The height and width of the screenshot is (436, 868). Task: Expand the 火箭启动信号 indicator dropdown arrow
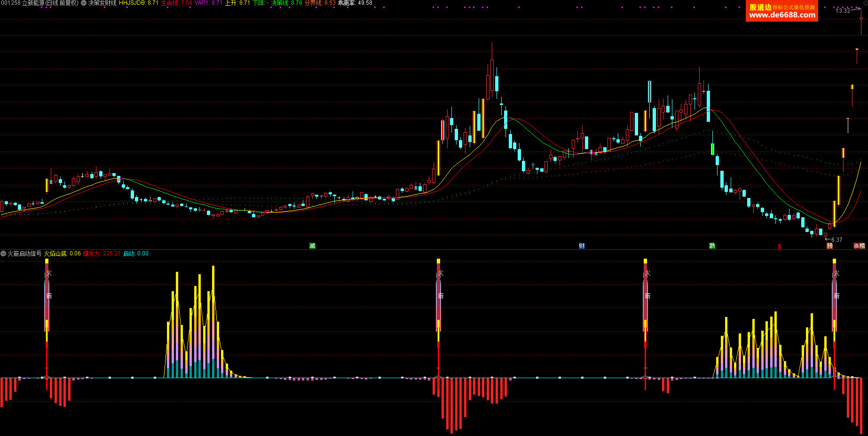(3, 254)
